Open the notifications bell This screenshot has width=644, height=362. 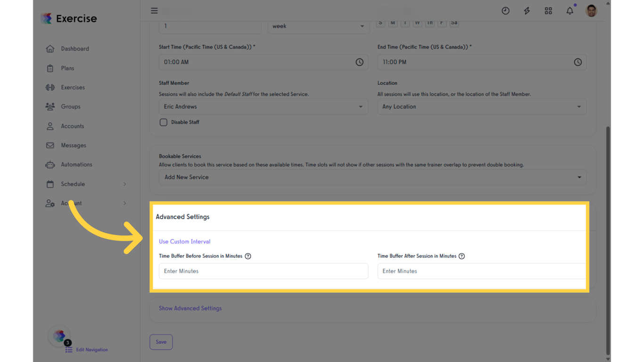point(570,10)
